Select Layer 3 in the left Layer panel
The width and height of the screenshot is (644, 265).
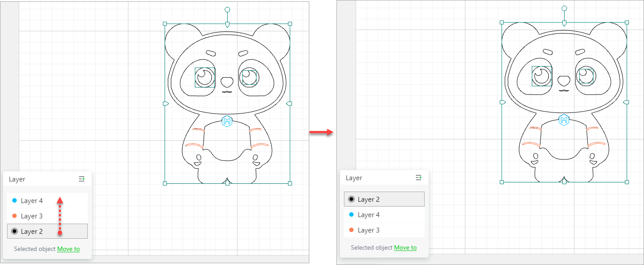pos(31,216)
